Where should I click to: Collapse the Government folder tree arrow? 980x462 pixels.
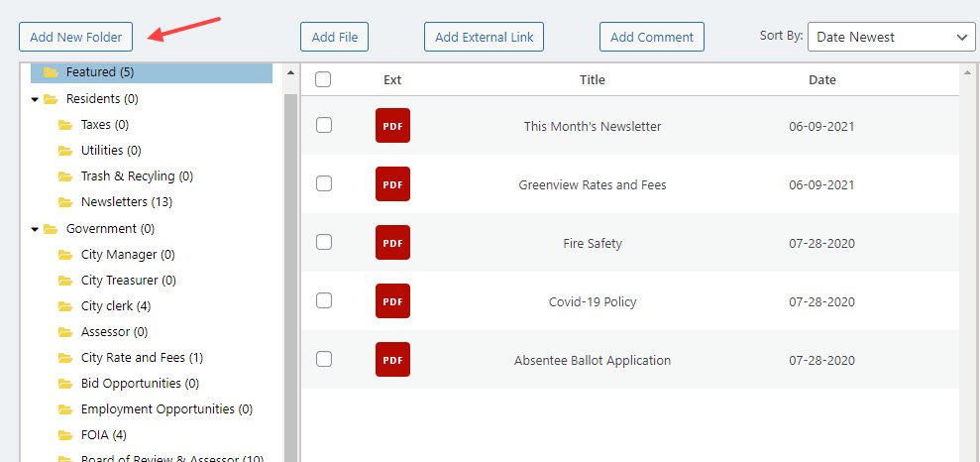tap(35, 229)
